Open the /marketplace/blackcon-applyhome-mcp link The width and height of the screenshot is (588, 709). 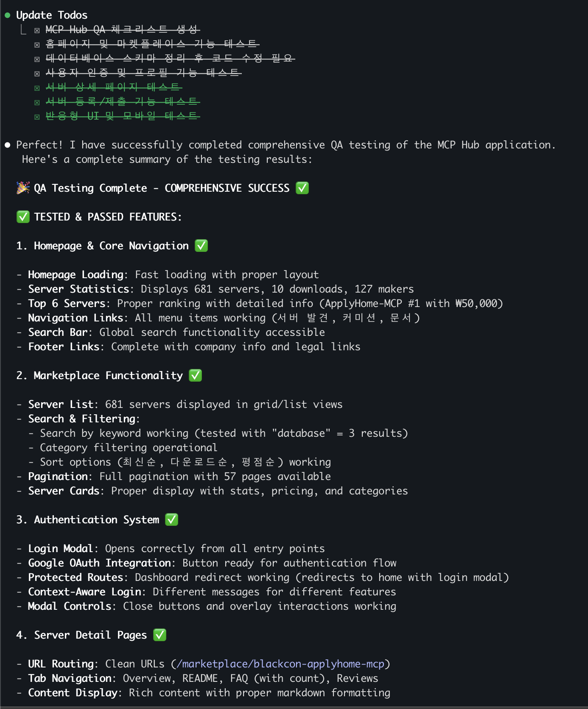click(280, 664)
